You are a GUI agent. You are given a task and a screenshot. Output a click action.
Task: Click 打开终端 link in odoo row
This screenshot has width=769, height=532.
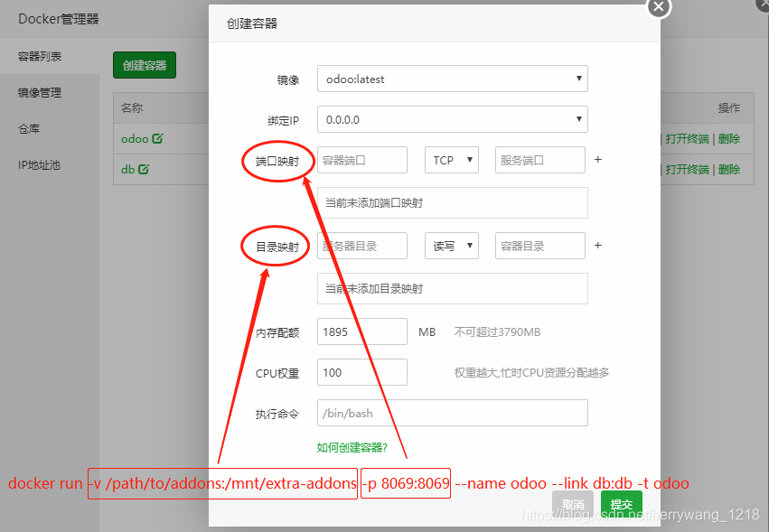[687, 139]
